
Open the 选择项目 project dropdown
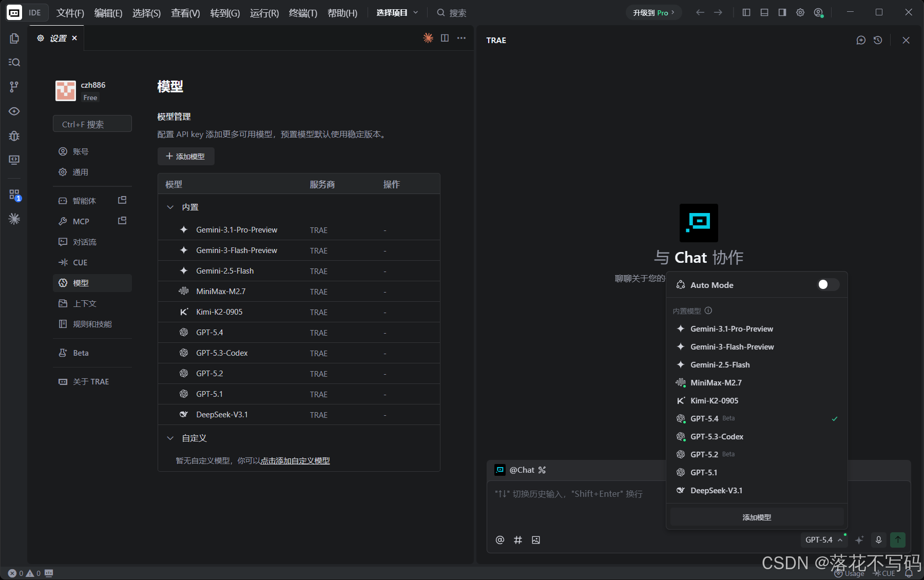(397, 12)
